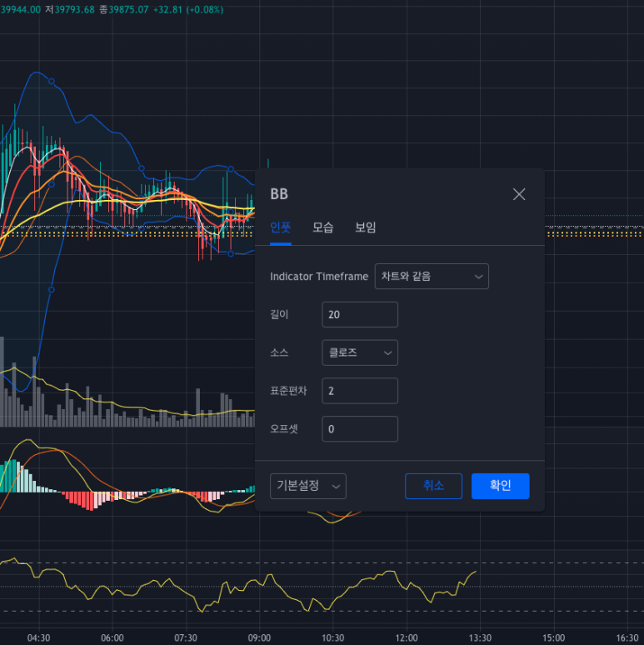Open the 모습 tab

pyautogui.click(x=322, y=227)
